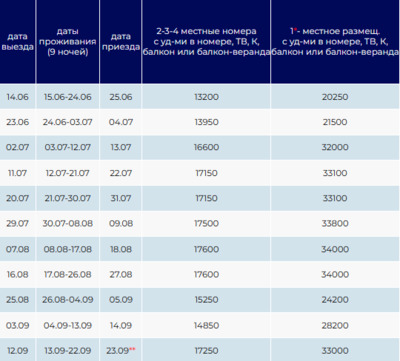Select price 15250 cell
The image size is (400, 361).
tap(206, 300)
